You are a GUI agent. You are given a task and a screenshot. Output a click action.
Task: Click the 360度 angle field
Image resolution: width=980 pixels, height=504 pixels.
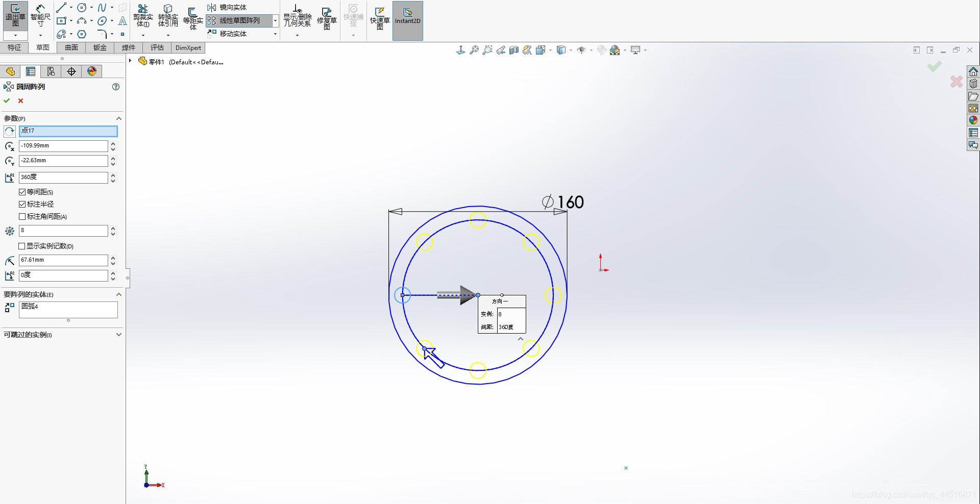coord(63,178)
